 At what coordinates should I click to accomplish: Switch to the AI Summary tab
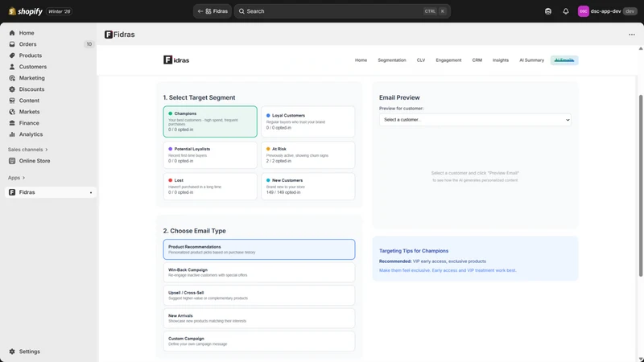(x=531, y=60)
